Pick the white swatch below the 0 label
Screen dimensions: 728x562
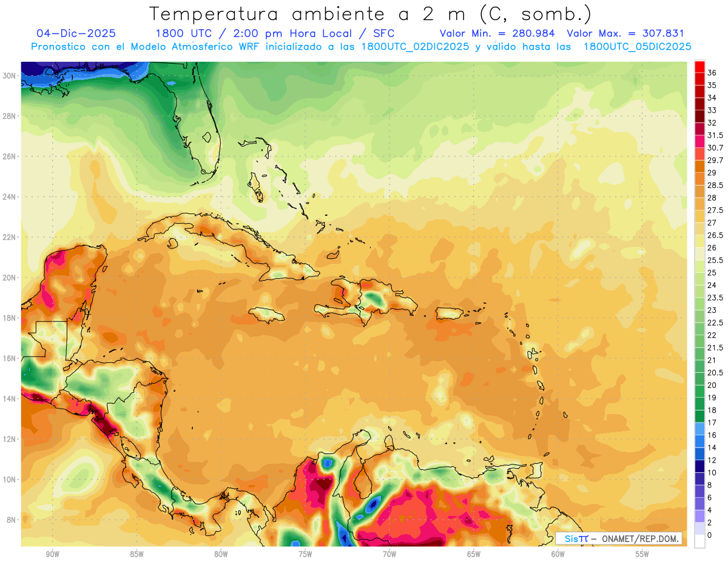699,541
